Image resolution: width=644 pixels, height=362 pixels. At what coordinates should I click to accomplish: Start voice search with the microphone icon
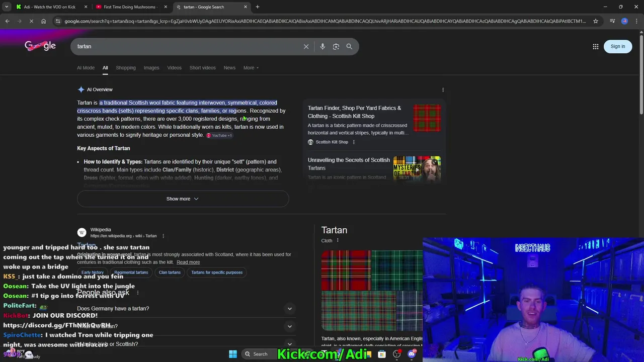click(323, 46)
